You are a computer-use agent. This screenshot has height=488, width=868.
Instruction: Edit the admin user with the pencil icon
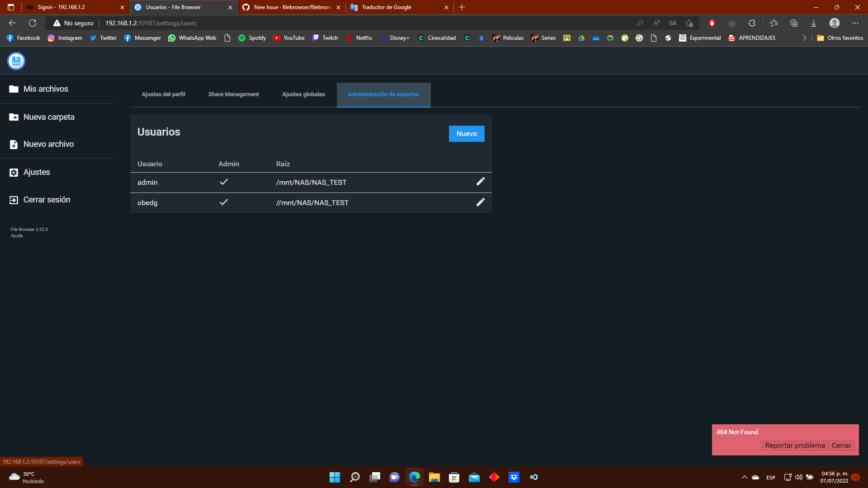pyautogui.click(x=481, y=182)
